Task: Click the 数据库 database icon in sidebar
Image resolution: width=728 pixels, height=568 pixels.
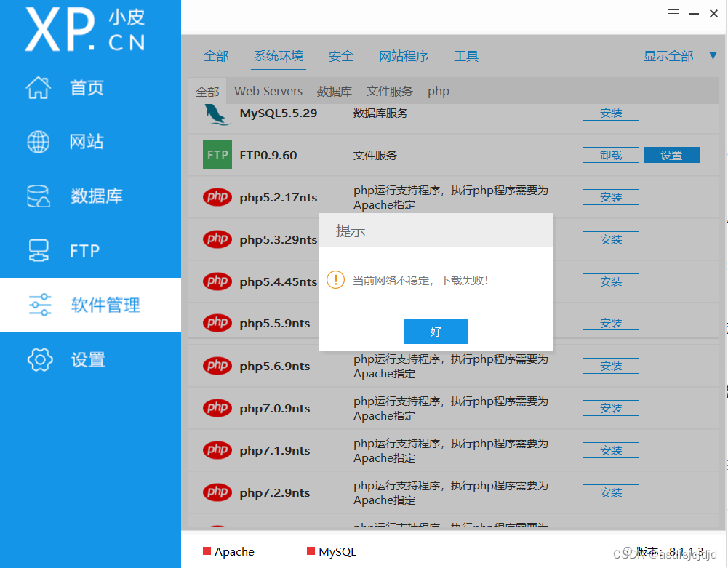Action: [38, 196]
